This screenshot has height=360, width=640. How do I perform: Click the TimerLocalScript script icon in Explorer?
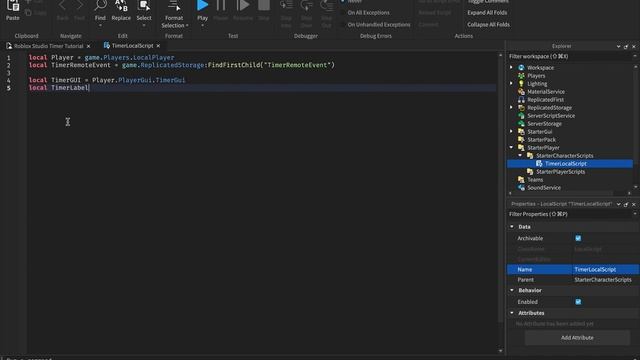click(x=539, y=163)
